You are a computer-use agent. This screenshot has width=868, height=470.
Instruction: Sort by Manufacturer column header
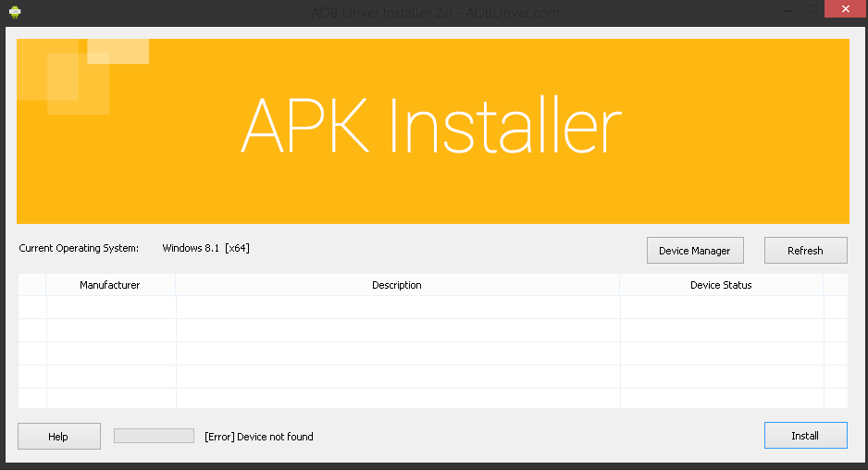pyautogui.click(x=110, y=285)
